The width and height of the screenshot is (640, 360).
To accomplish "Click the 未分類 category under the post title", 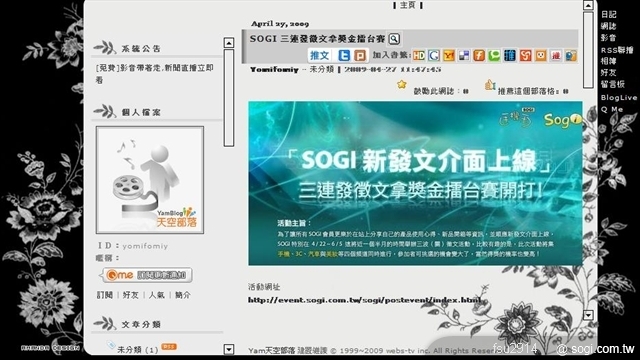I will 322,69.
